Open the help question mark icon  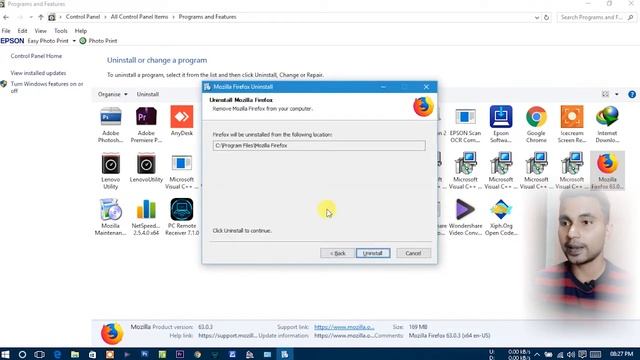632,94
